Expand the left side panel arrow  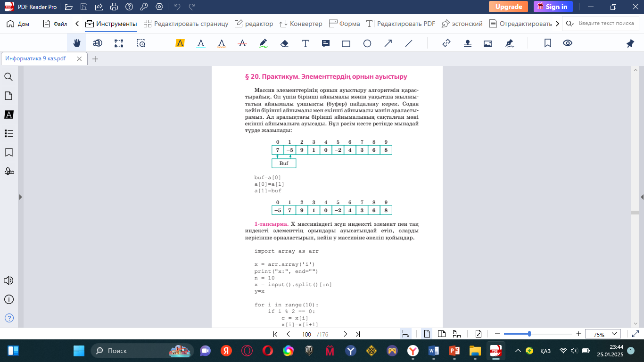[x=20, y=197]
